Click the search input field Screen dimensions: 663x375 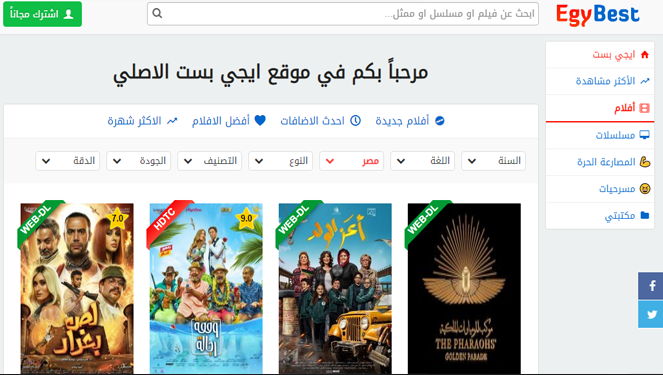coord(343,14)
